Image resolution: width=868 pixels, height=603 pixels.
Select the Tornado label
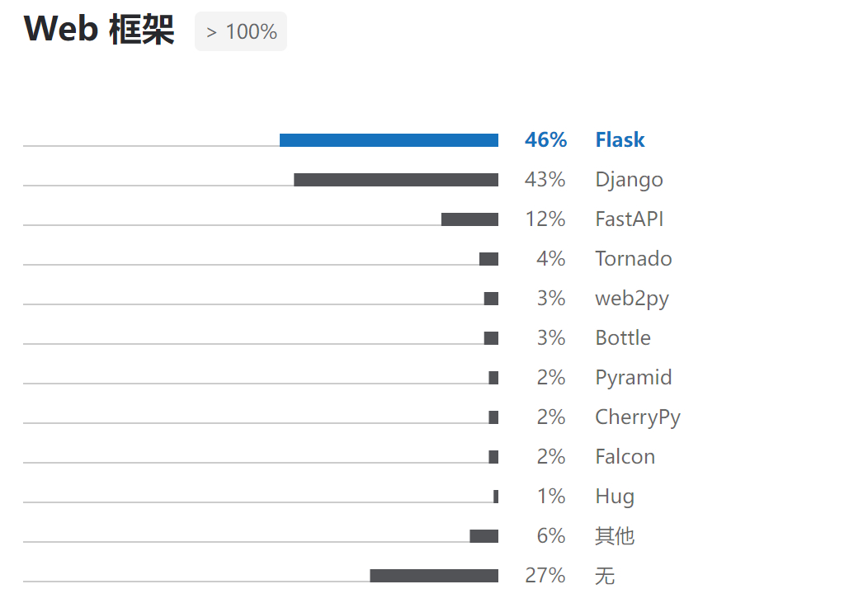pos(634,259)
